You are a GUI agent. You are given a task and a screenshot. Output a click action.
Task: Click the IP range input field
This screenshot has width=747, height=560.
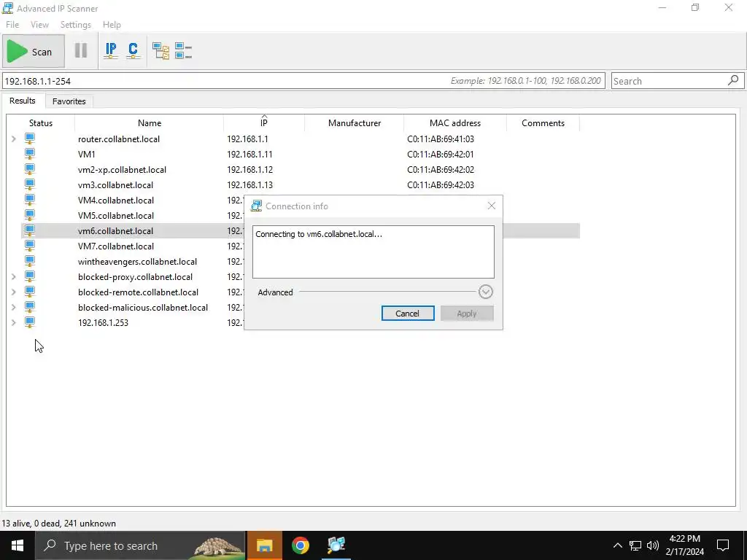pyautogui.click(x=303, y=81)
